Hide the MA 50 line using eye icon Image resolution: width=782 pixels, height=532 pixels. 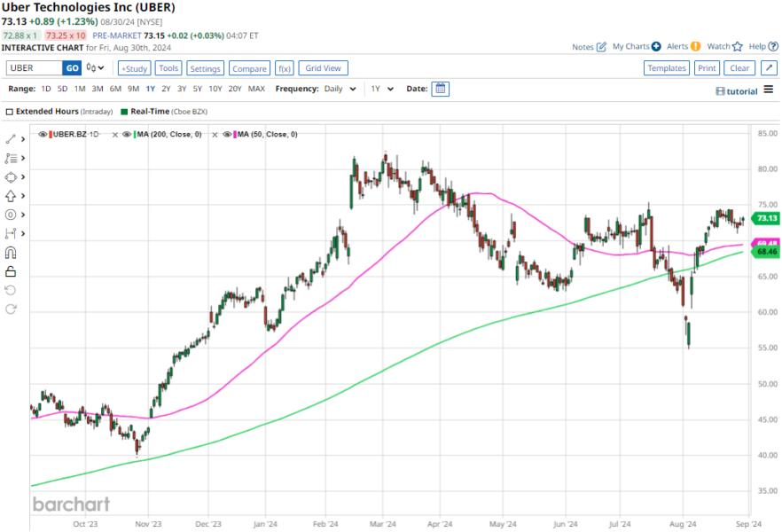(227, 134)
